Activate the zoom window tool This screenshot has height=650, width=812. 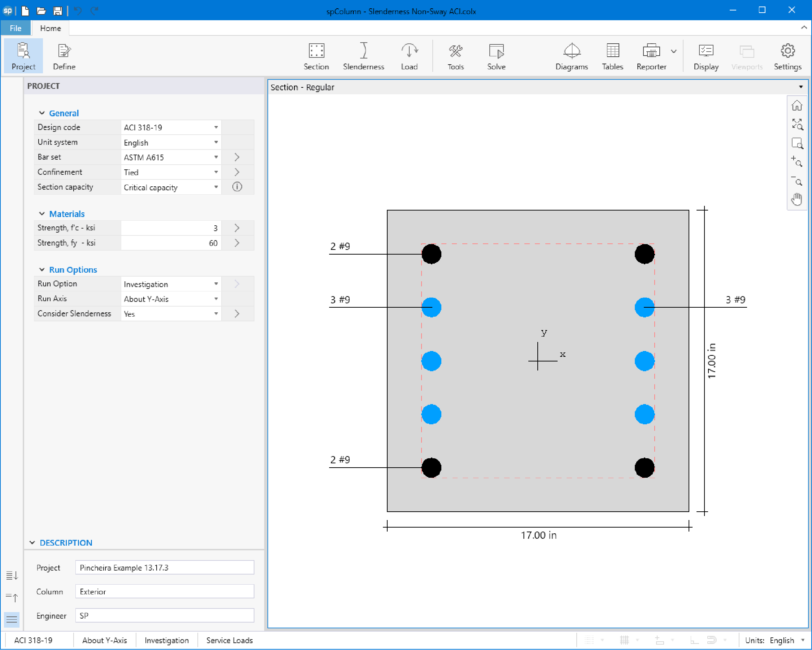coord(796,143)
